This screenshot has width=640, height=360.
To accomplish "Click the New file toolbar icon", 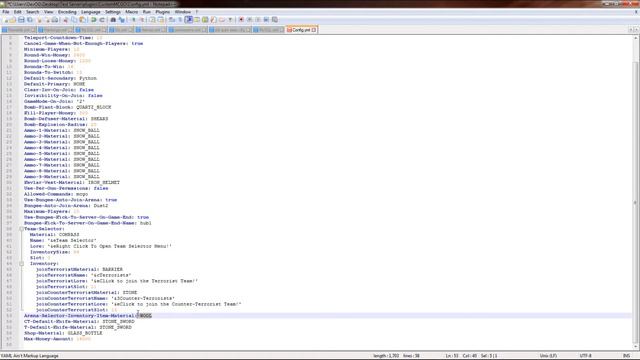I will click(5, 20).
